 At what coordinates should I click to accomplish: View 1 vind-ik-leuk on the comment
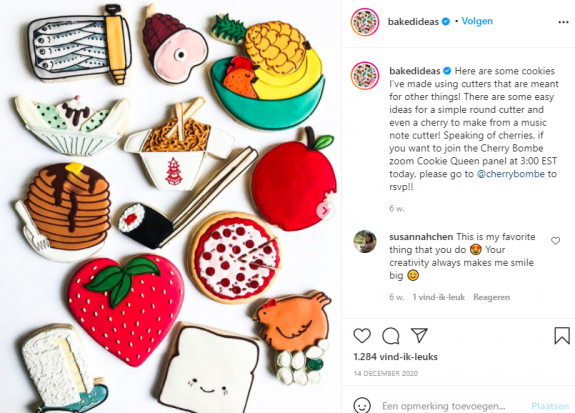click(x=439, y=297)
